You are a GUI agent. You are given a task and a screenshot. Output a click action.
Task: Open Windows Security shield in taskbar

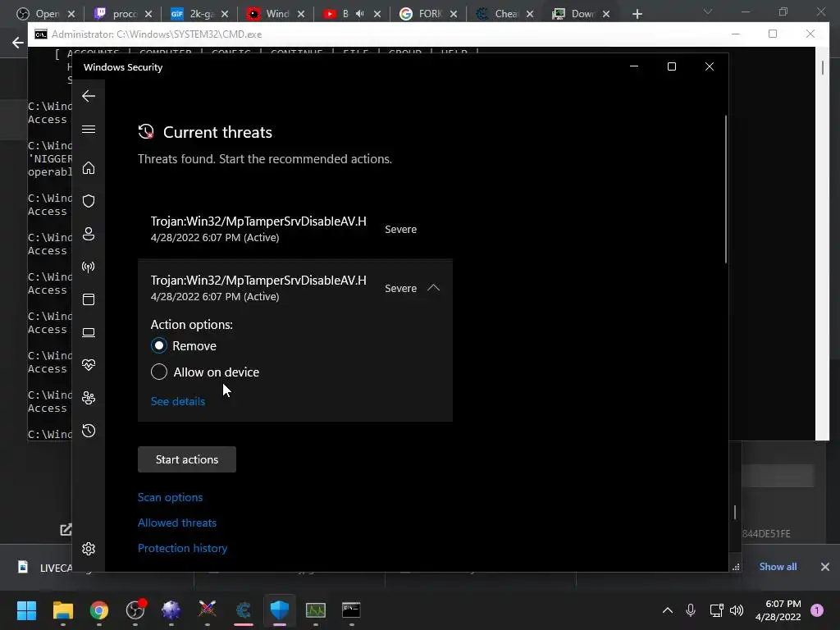[x=280, y=609]
